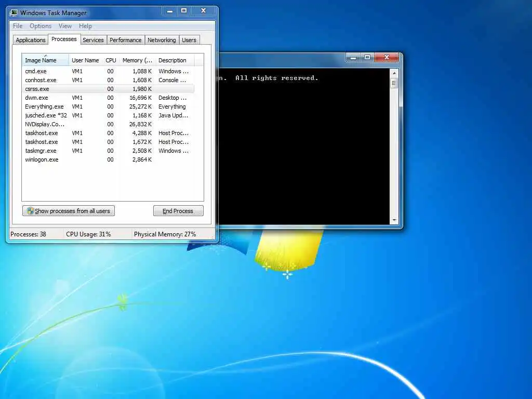This screenshot has height=399, width=532.
Task: Select taskhost.exe using 4,288 K
Action: (108, 133)
